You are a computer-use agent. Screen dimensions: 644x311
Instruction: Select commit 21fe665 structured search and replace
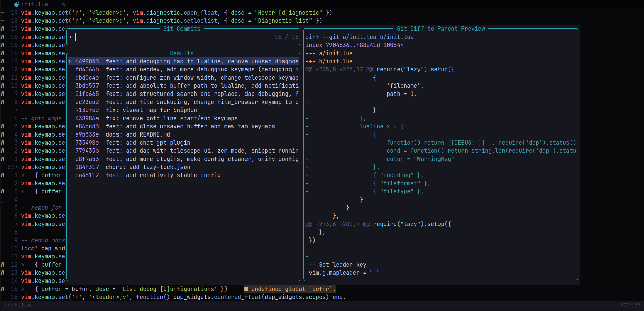point(184,94)
